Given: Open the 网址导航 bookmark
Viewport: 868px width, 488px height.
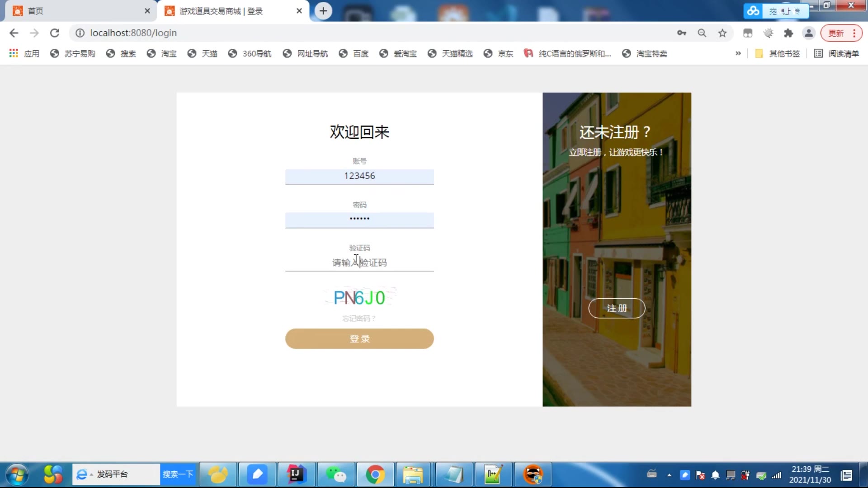Looking at the screenshot, I should [x=306, y=53].
